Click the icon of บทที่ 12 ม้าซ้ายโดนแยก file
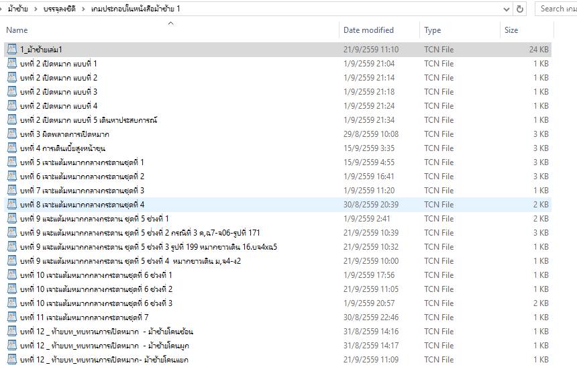Screen dimensions: 577x392 click(x=12, y=359)
